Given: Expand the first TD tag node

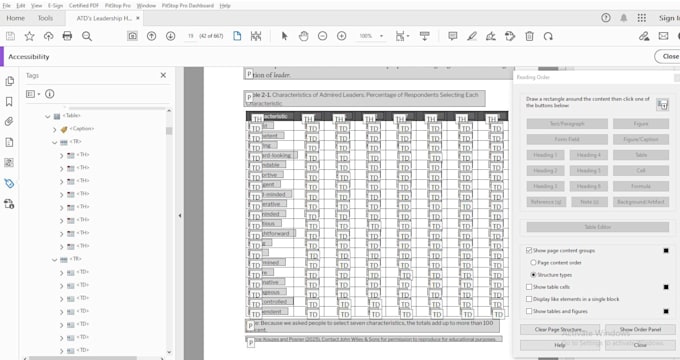Looking at the screenshot, I should coord(62,273).
